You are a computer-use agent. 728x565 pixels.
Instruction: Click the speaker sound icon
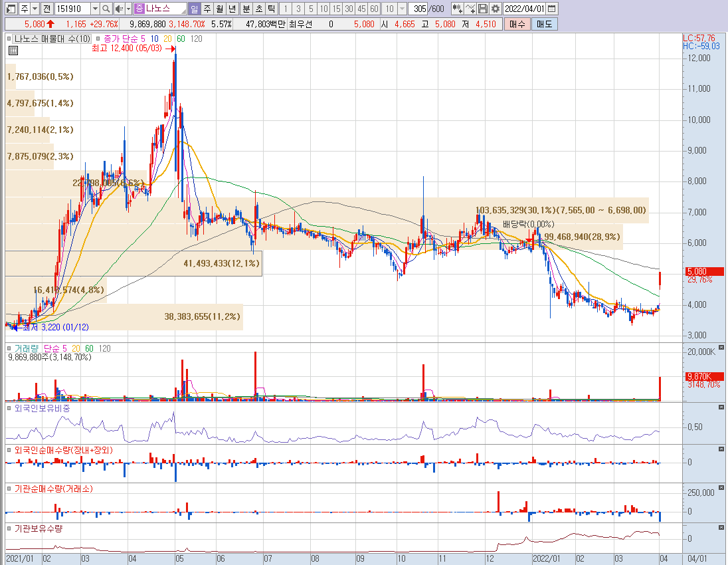point(119,9)
